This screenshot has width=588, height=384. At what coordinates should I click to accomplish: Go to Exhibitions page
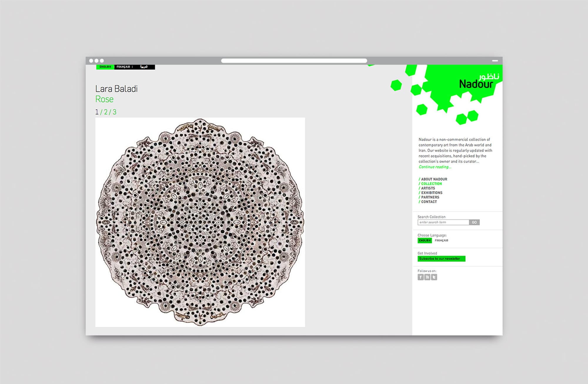point(432,193)
